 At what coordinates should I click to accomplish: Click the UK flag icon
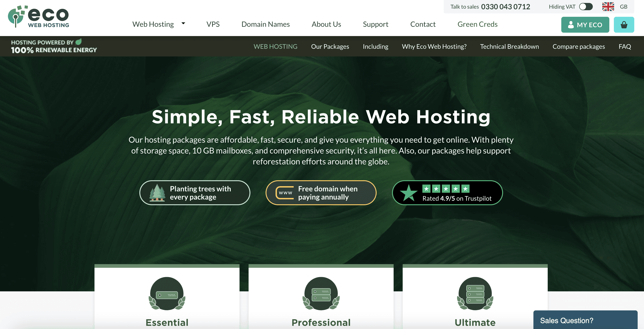click(608, 7)
